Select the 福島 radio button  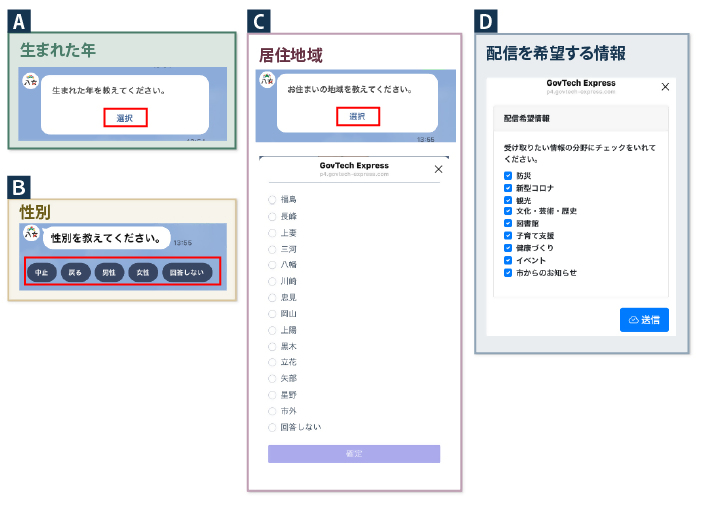pyautogui.click(x=273, y=200)
